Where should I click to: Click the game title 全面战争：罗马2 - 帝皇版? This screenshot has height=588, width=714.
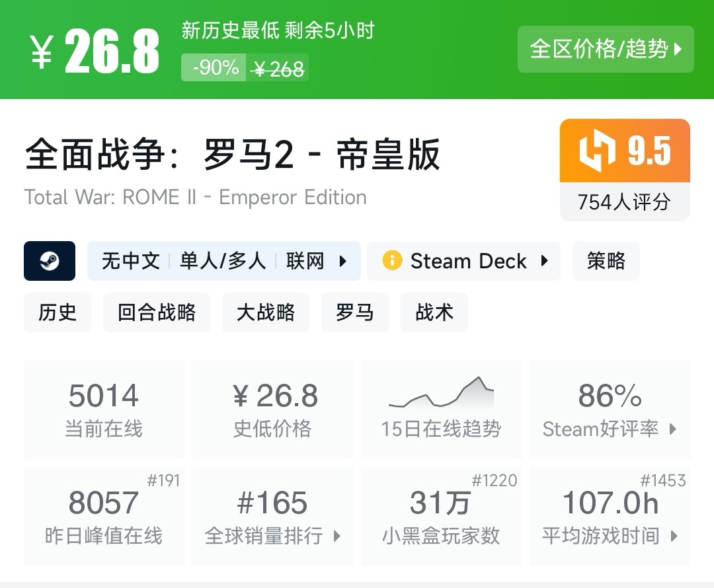click(x=233, y=155)
